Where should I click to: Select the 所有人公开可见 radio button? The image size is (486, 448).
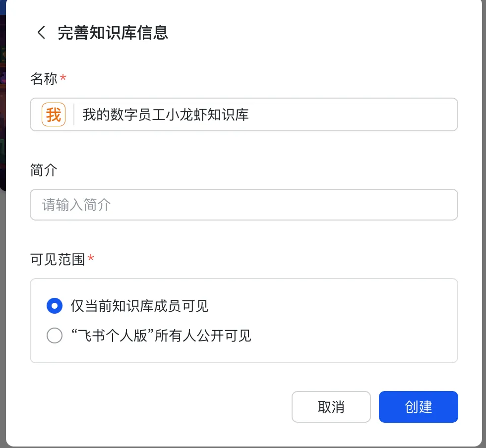coord(55,336)
